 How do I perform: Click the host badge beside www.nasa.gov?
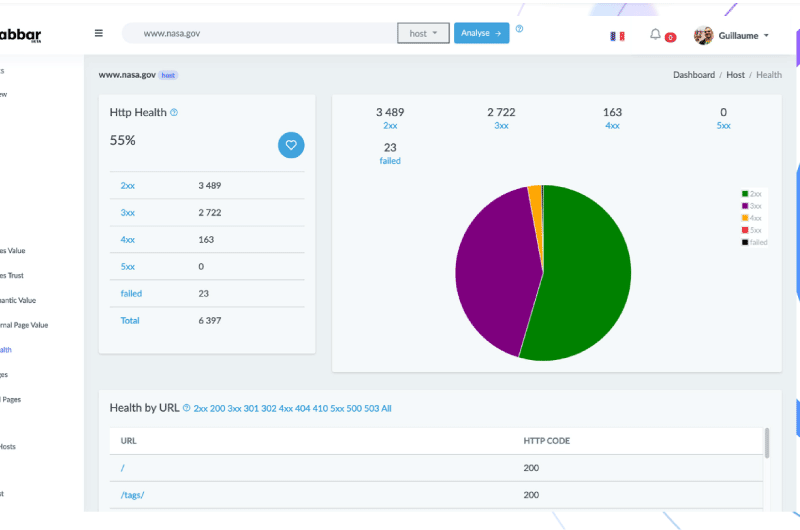point(168,75)
